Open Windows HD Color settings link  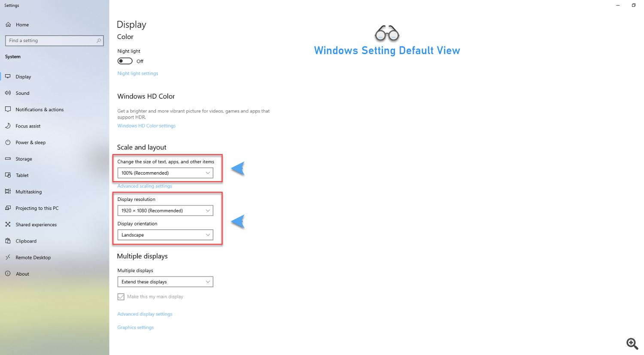[146, 125]
